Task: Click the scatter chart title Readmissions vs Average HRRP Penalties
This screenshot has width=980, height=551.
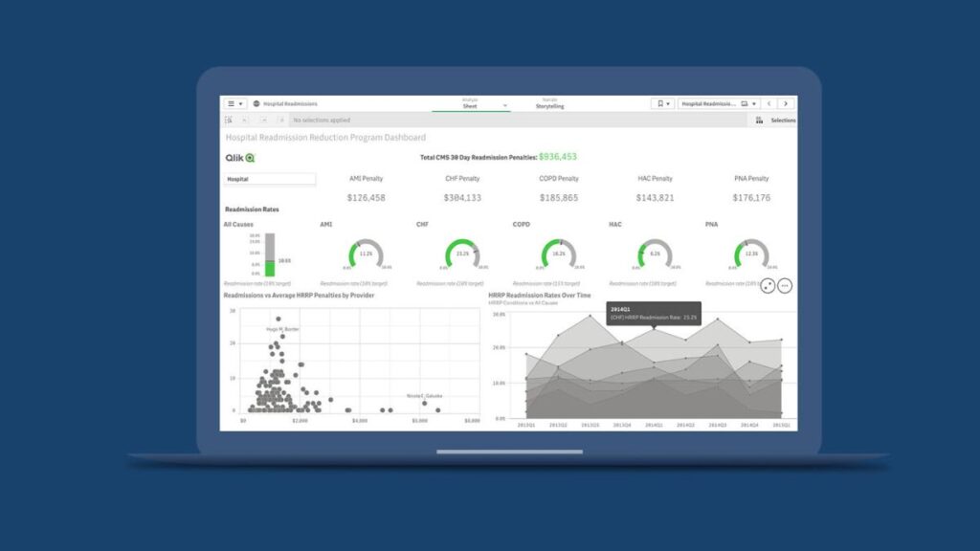Action: point(299,296)
